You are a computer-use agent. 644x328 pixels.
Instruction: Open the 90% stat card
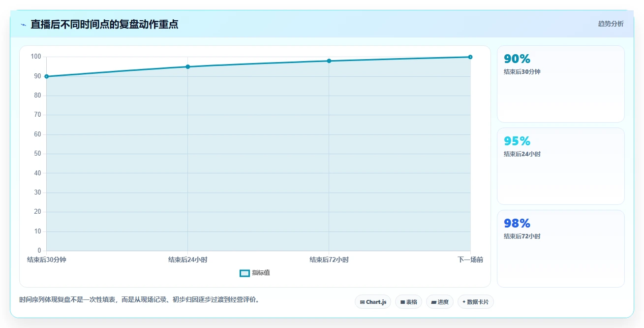pyautogui.click(x=561, y=84)
